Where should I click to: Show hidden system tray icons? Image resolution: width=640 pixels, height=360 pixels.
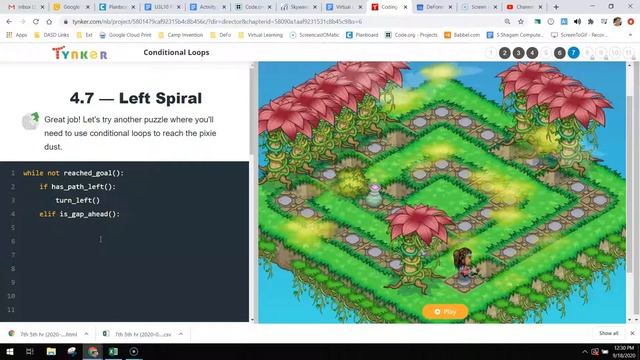coord(584,351)
